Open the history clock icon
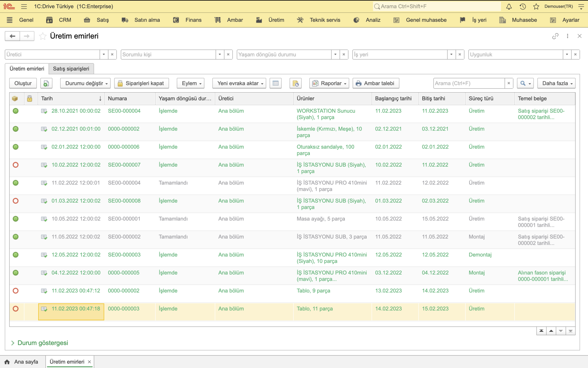Viewport: 588px width, 368px height. tap(523, 6)
